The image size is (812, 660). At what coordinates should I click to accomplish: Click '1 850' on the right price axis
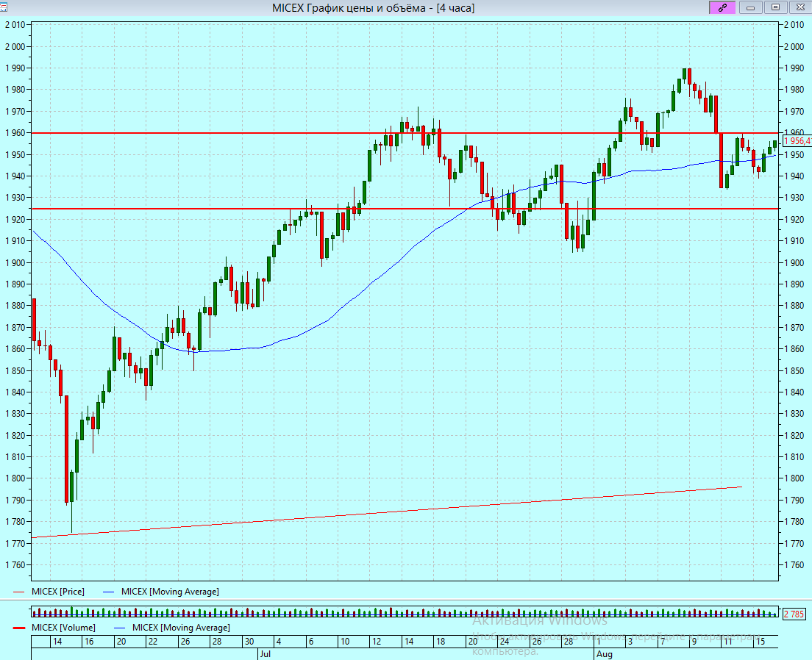[x=794, y=370]
